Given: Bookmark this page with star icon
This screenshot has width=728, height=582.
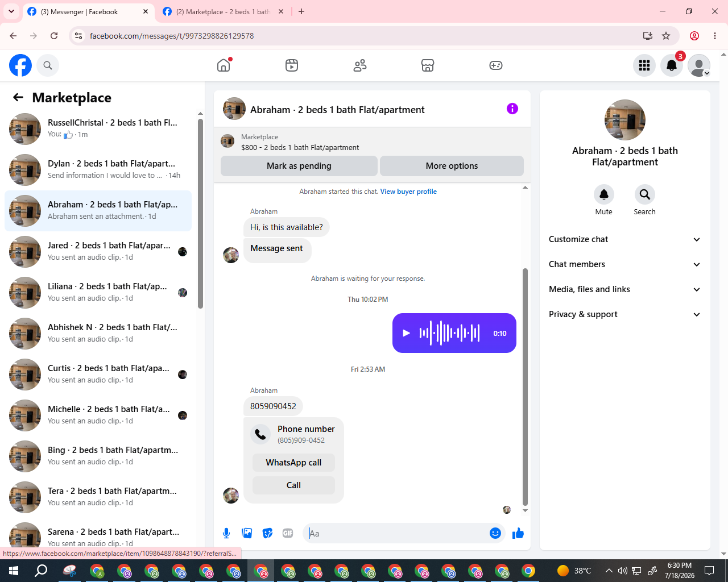Looking at the screenshot, I should 666,36.
